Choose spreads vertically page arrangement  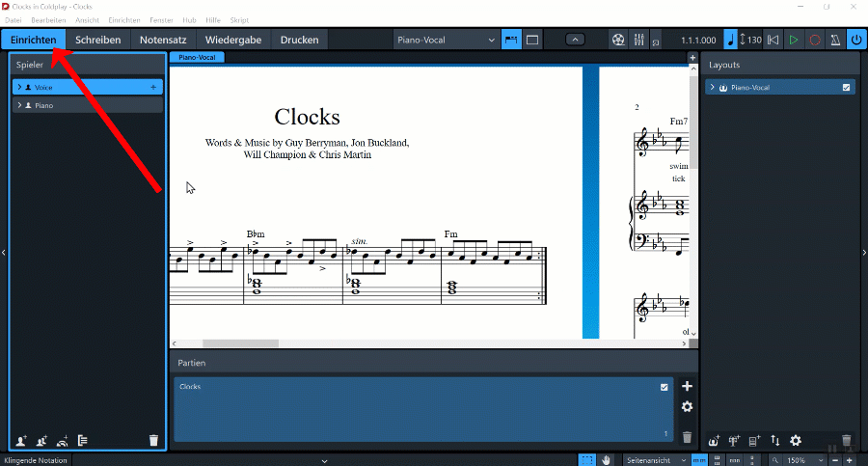coord(717,460)
